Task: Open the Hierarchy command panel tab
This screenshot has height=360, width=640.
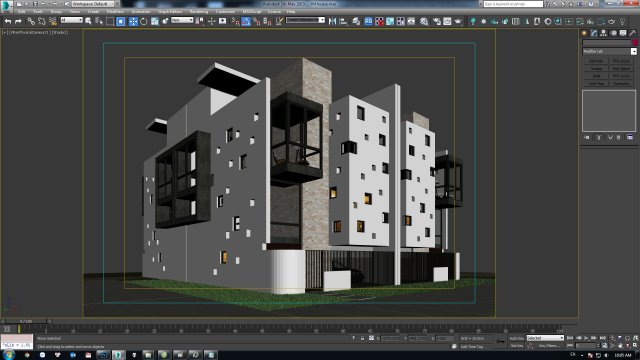Action: tap(604, 33)
